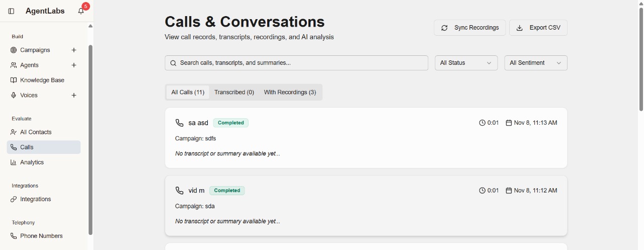The height and width of the screenshot is (250, 644).
Task: Switch to With Recordings (3) tab
Action: (290, 92)
